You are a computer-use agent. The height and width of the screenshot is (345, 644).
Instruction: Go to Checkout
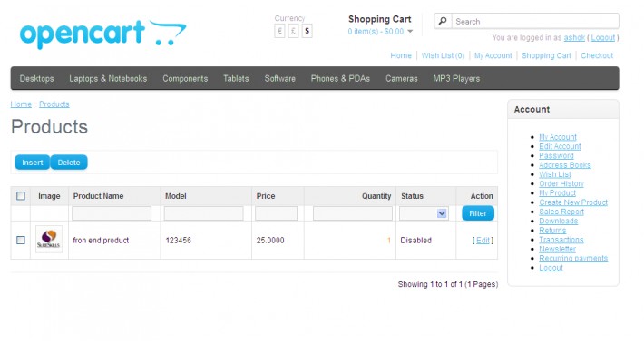(x=597, y=55)
